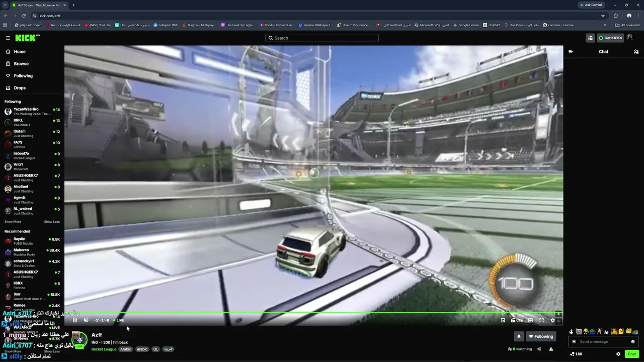Click Ask Gemini button
The width and height of the screenshot is (644, 362).
coord(591,5)
